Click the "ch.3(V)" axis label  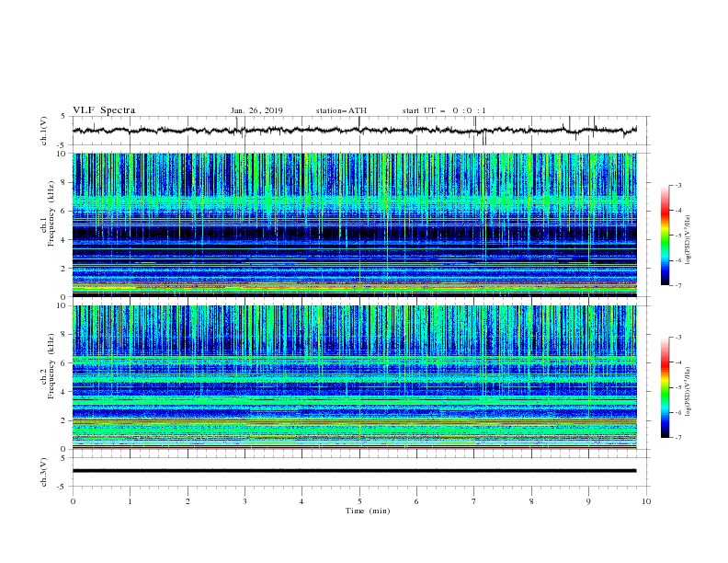tap(44, 472)
